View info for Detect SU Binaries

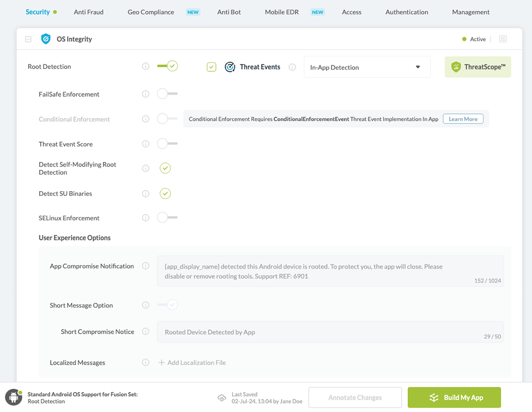[146, 194]
